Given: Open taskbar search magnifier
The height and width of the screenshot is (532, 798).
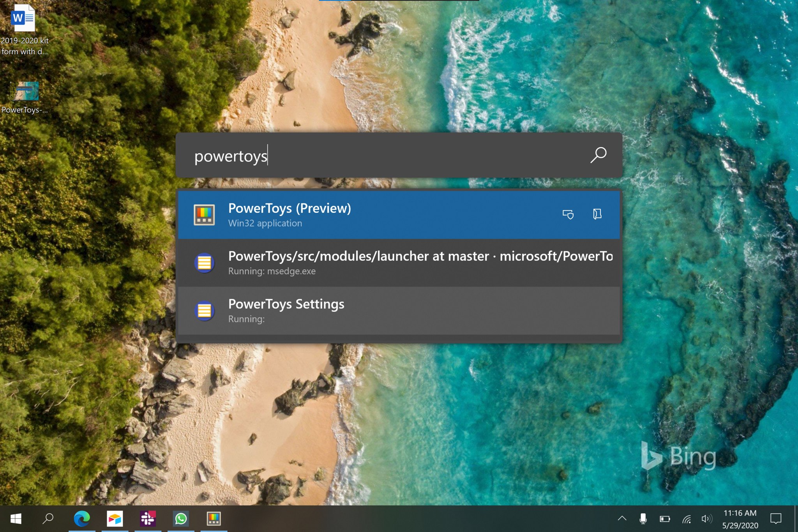Looking at the screenshot, I should 48,519.
